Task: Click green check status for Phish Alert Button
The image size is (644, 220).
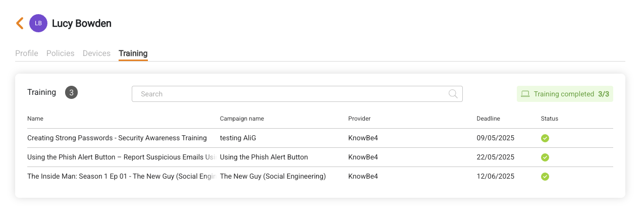Action: (545, 157)
